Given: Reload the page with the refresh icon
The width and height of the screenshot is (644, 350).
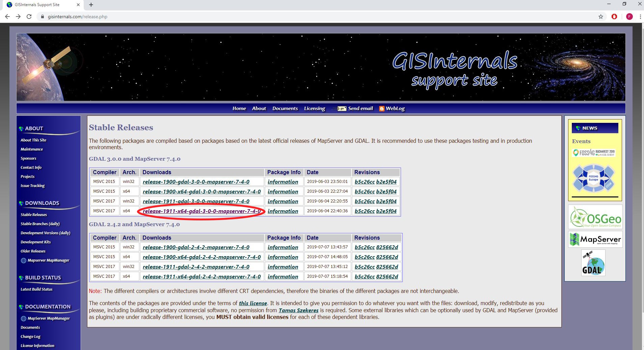Looking at the screenshot, I should [x=29, y=17].
